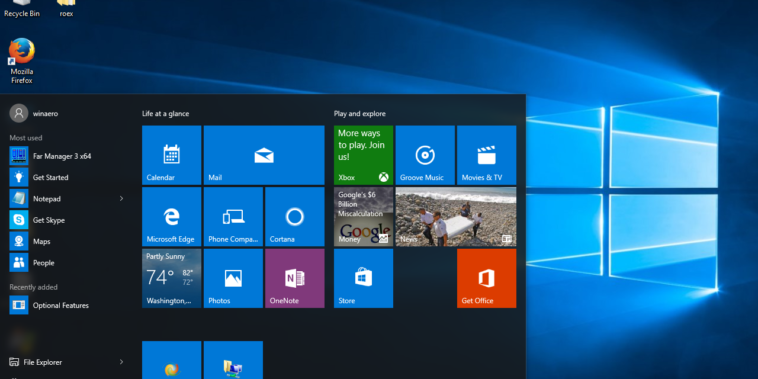Click the People icon

coord(19,263)
